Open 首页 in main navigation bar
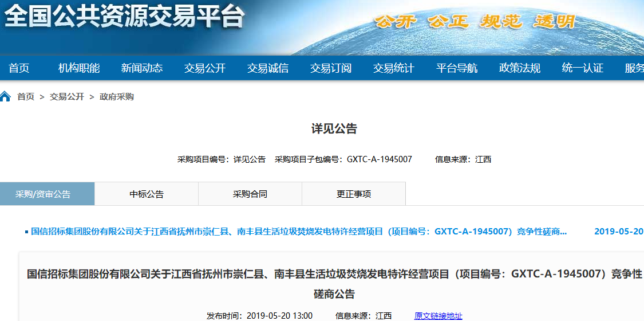 [x=19, y=68]
